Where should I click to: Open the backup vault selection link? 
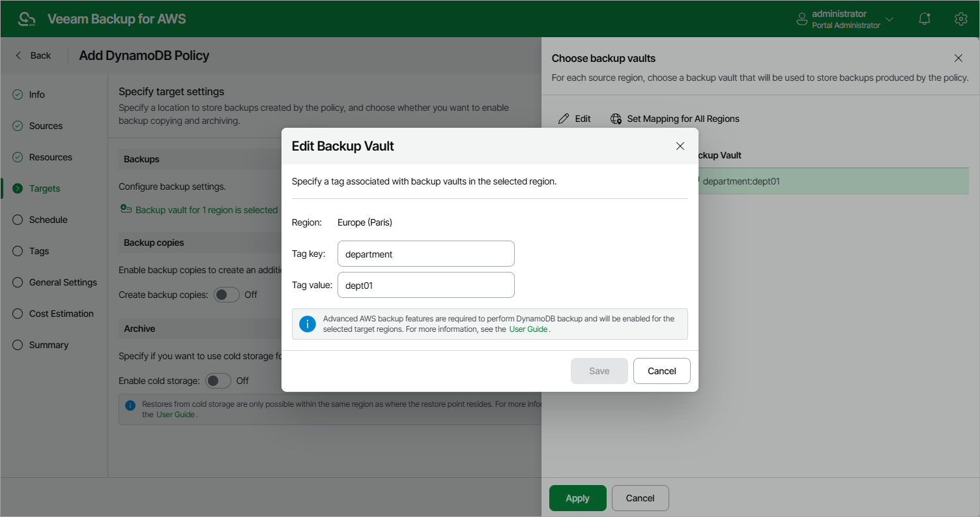point(207,210)
